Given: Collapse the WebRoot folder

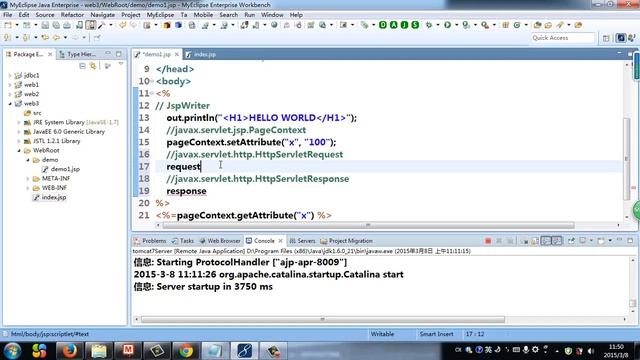Looking at the screenshot, I should (x=19, y=151).
